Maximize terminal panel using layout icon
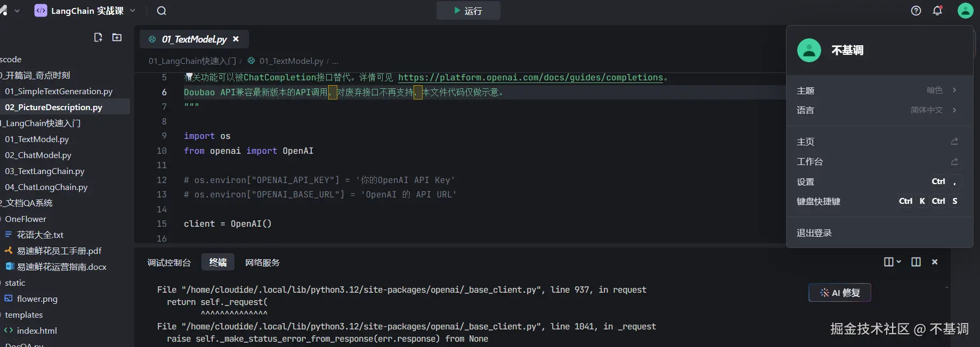 point(916,262)
